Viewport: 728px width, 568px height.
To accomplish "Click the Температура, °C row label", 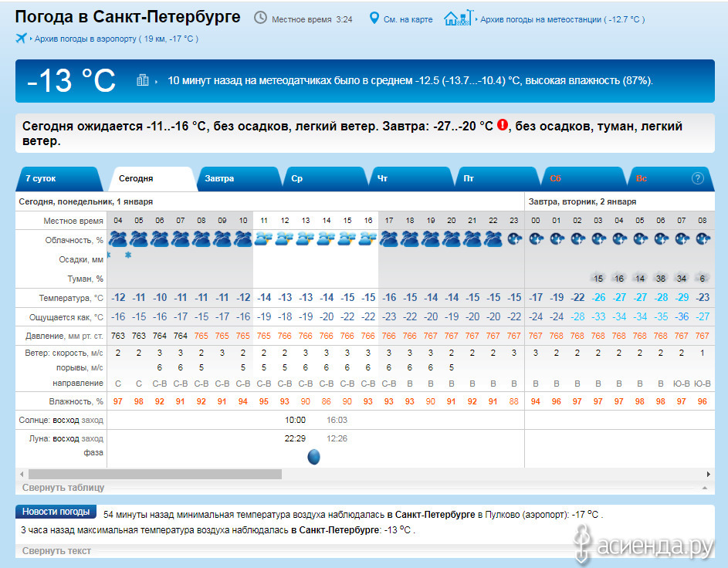I will (x=71, y=298).
